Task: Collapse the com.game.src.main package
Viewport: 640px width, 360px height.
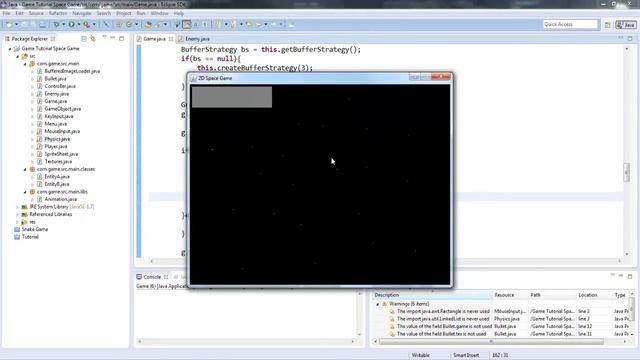Action: [25, 64]
